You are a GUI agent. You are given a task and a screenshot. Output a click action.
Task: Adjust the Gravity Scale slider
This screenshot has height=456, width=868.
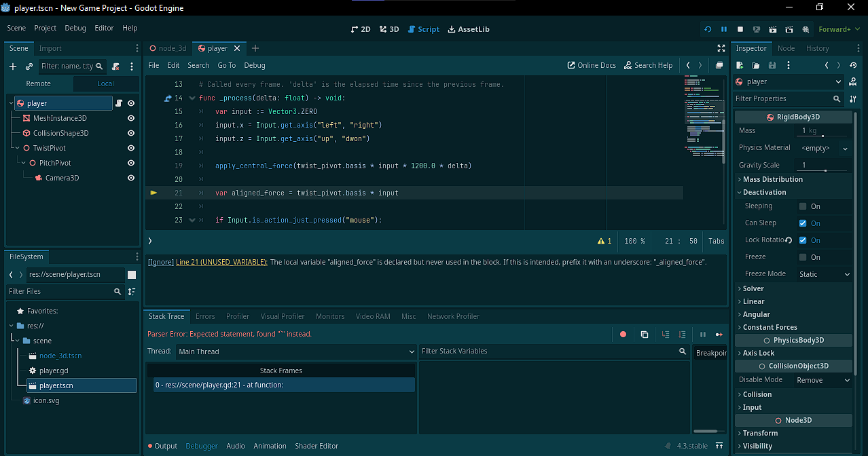[x=825, y=170]
